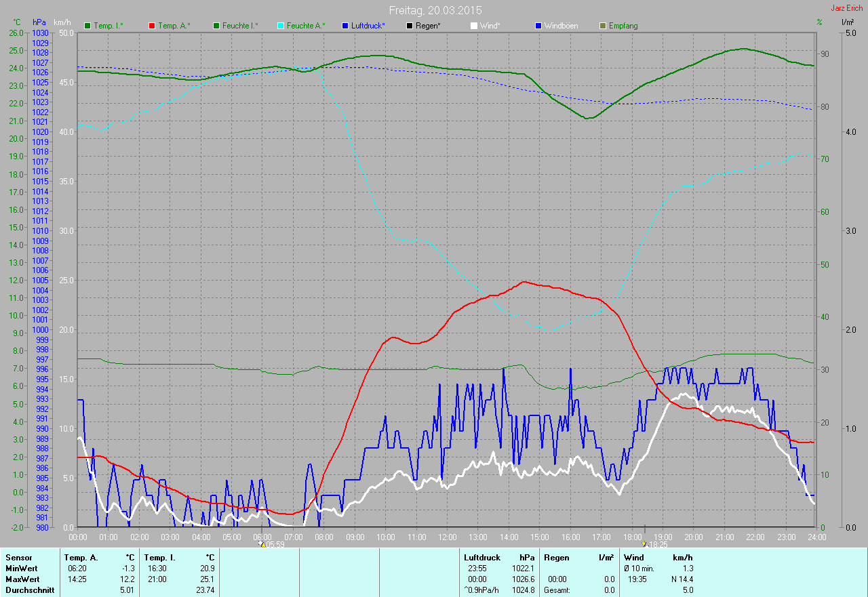The image size is (868, 597).
Task: Click the sunrise marker icon at 05:59
Action: click(260, 543)
